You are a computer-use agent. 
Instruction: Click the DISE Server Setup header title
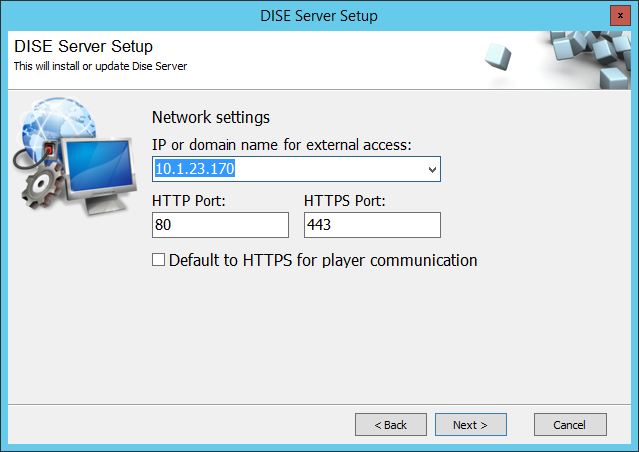click(83, 46)
